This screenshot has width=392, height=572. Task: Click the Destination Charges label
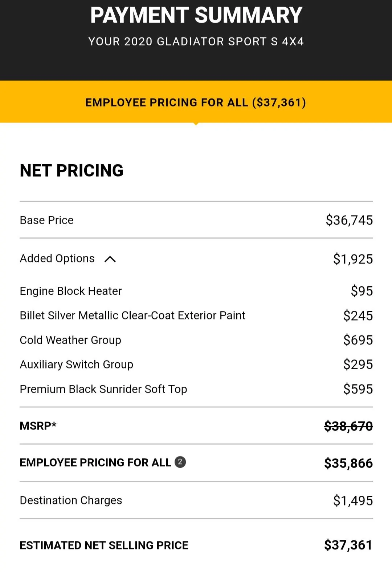point(71,500)
